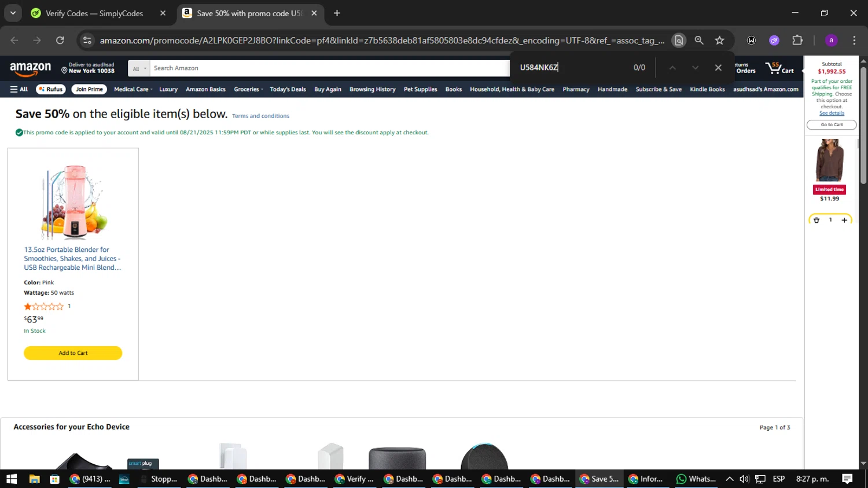Open the Chrome profile avatar
The width and height of the screenshot is (868, 488).
tap(831, 40)
